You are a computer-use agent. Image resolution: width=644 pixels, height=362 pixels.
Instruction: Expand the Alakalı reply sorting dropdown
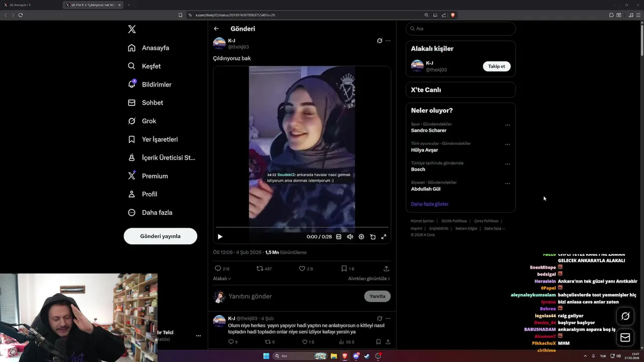[222, 279]
